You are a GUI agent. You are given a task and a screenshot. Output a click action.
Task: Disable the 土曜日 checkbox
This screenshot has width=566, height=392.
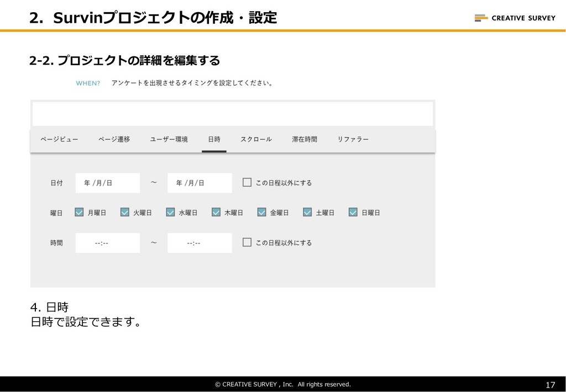click(x=307, y=212)
